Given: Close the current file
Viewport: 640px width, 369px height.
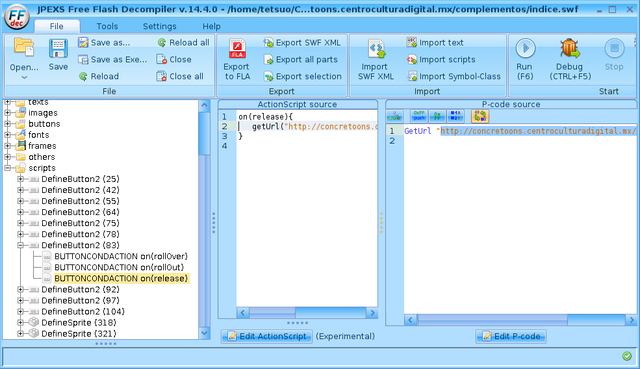Looking at the screenshot, I should click(x=174, y=60).
